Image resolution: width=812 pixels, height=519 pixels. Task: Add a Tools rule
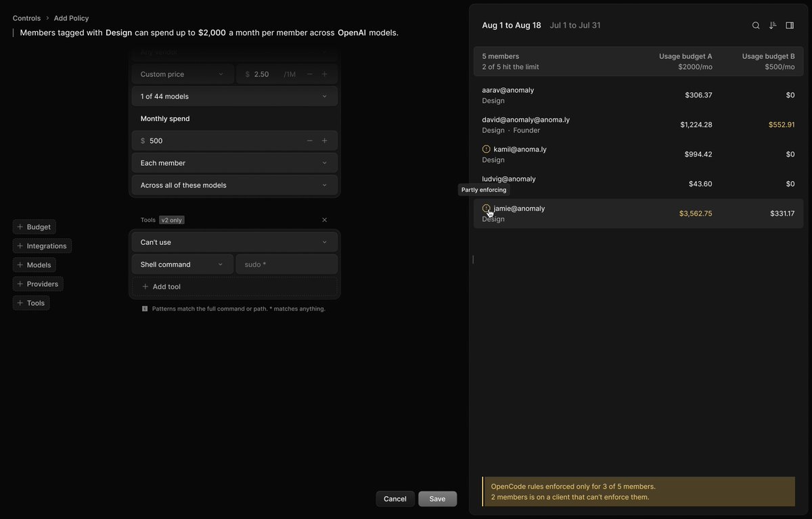click(x=31, y=303)
